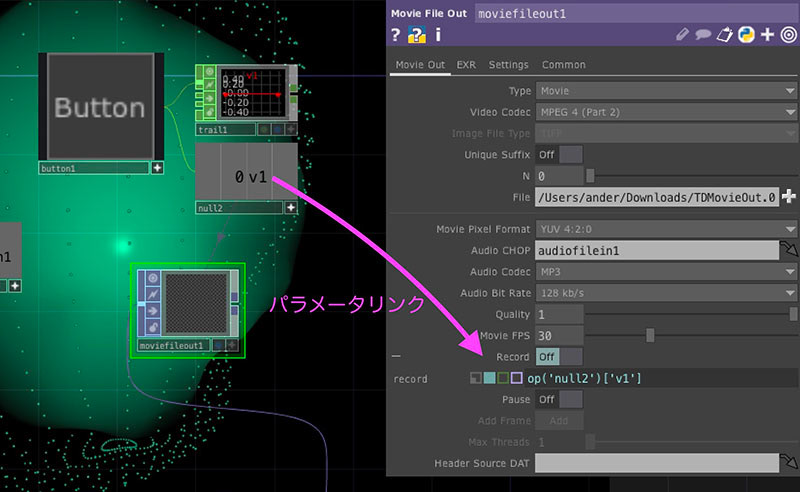Click the record expression op('null2')['v1'] field

pyautogui.click(x=661, y=378)
